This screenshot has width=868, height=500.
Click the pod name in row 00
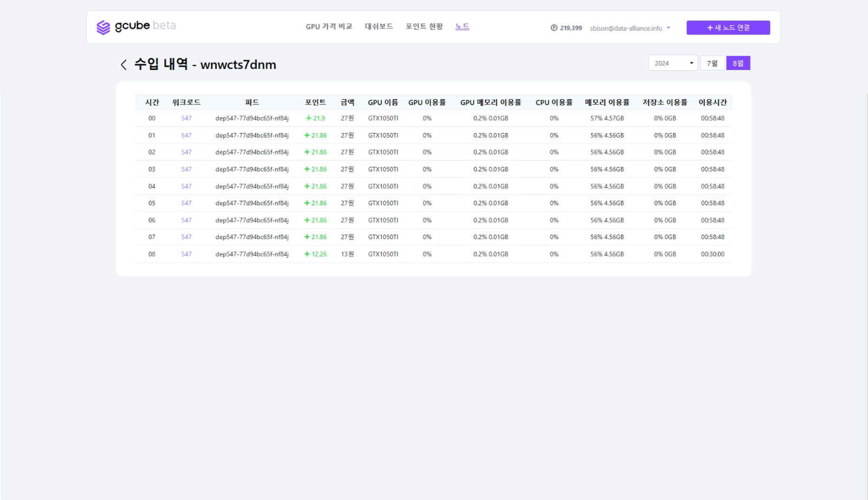click(x=252, y=118)
